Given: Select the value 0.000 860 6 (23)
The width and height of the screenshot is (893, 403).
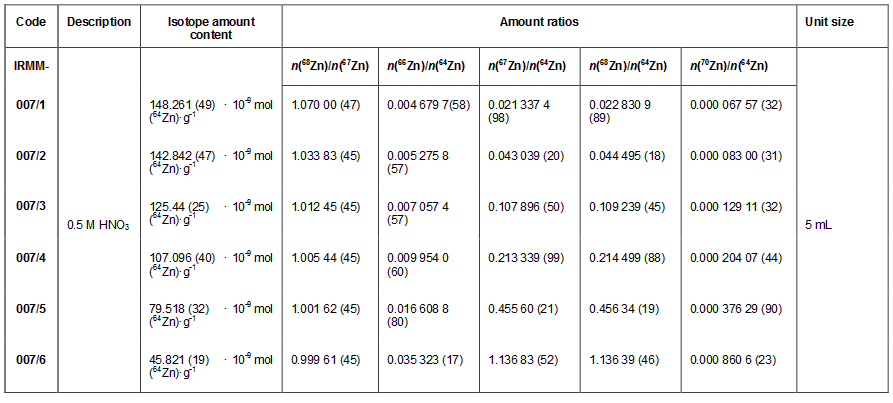Looking at the screenshot, I should pyautogui.click(x=732, y=360).
